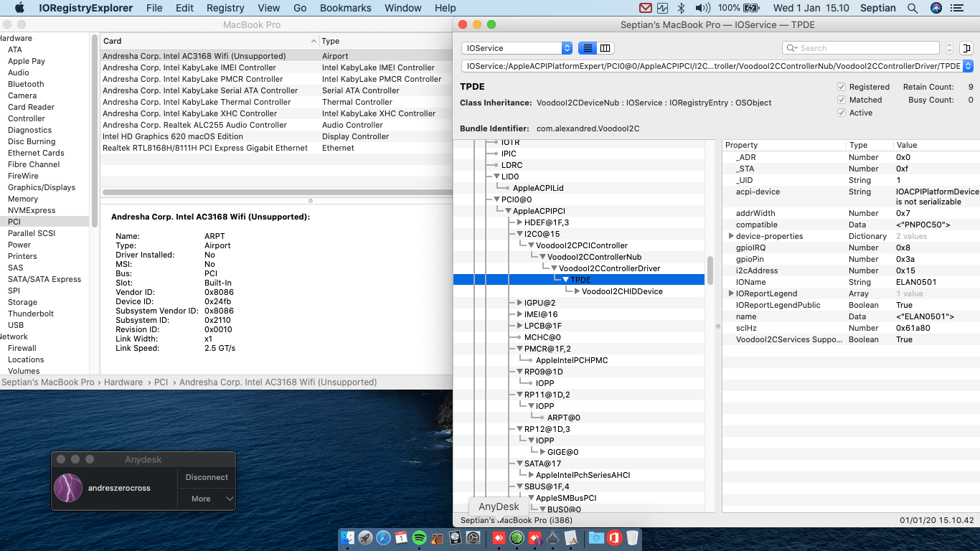Click the search stepper next to Search field
980x551 pixels.
pos(950,48)
